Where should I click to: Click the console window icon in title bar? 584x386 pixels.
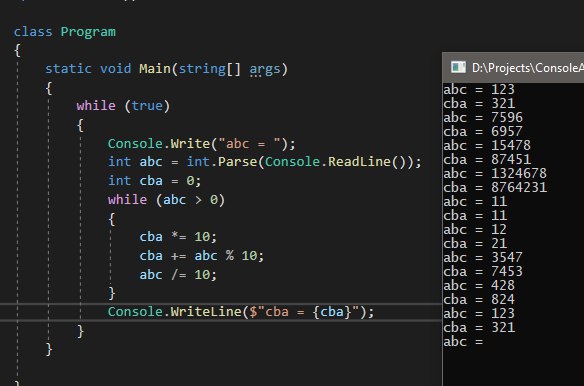click(458, 67)
